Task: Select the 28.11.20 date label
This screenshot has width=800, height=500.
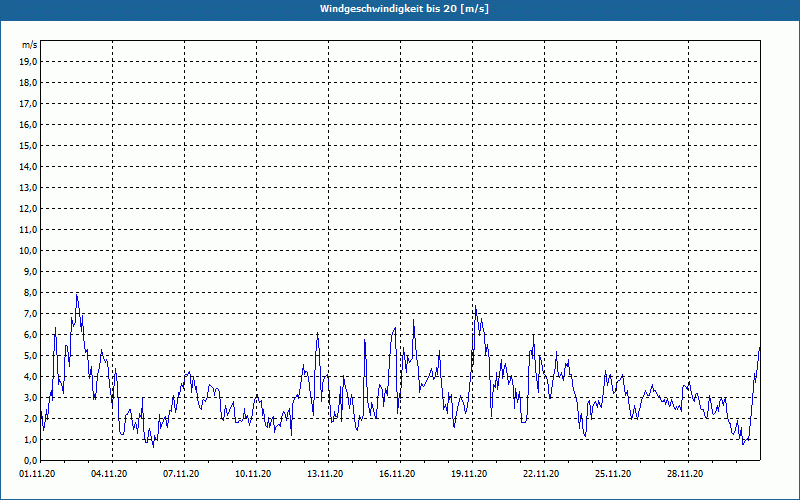Action: point(685,473)
